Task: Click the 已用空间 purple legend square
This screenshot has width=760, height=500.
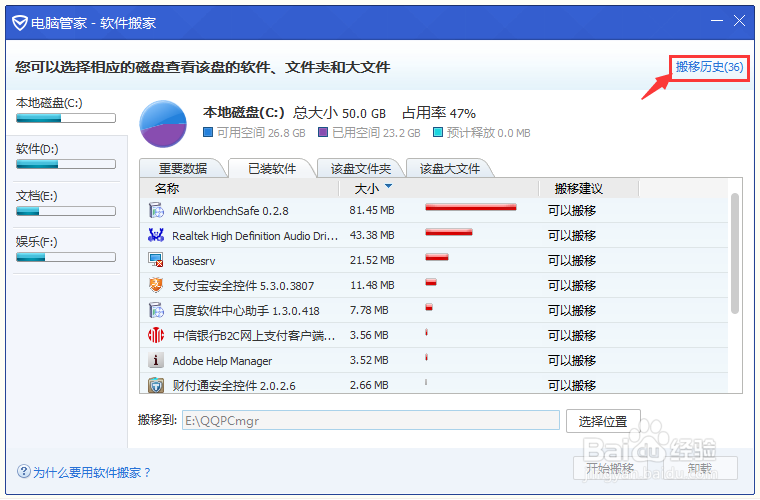Action: pos(323,132)
